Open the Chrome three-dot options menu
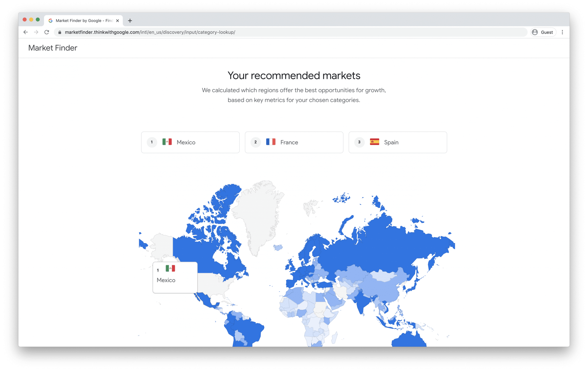This screenshot has height=371, width=588. pos(562,32)
